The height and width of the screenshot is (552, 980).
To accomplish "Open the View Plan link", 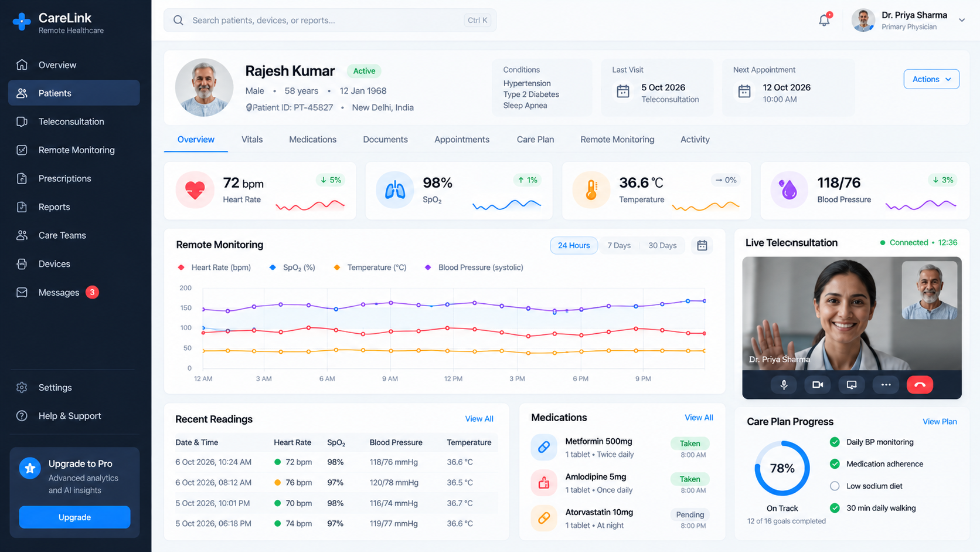I will point(940,422).
